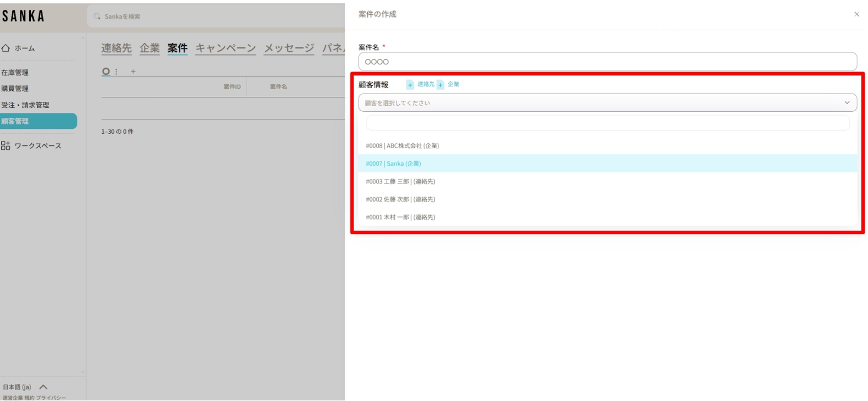Collapse the 顧客を選択してください dropdown
Screen dimensions: 868x401
point(847,103)
